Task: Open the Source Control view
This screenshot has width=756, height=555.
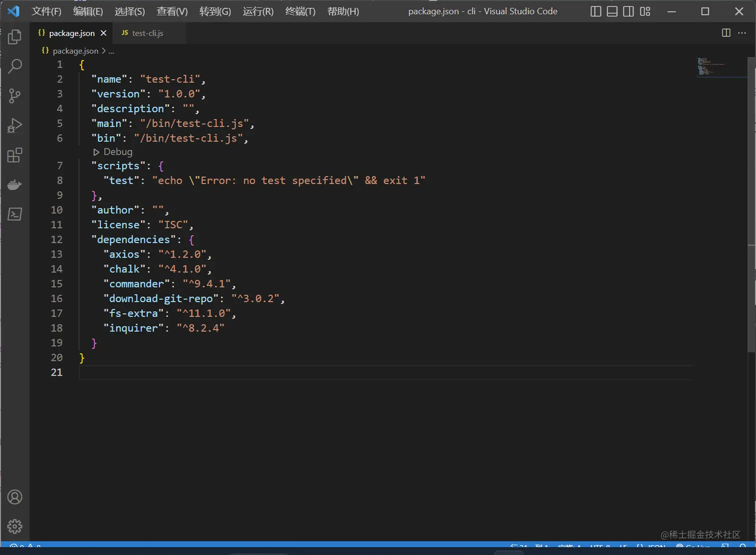Action: click(x=15, y=95)
